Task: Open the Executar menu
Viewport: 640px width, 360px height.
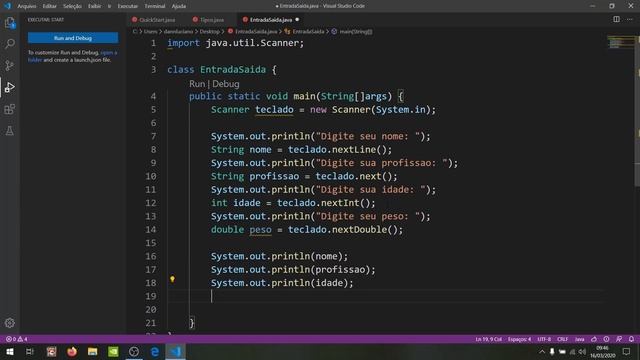Action: click(128, 6)
